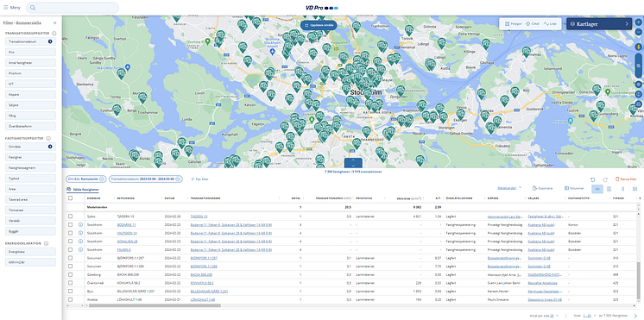Toggle the select-all checkbox in table header

pyautogui.click(x=70, y=198)
